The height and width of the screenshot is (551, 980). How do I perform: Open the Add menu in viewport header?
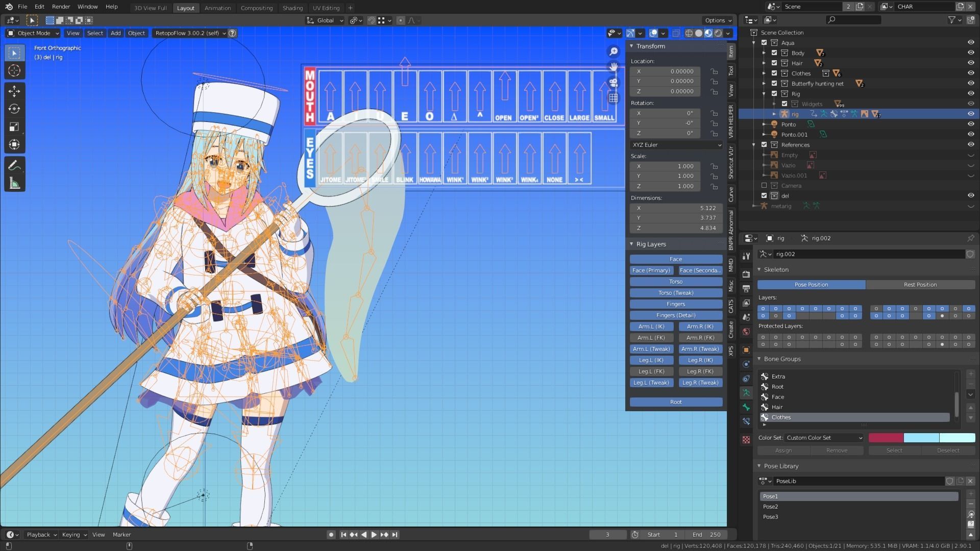coord(116,33)
